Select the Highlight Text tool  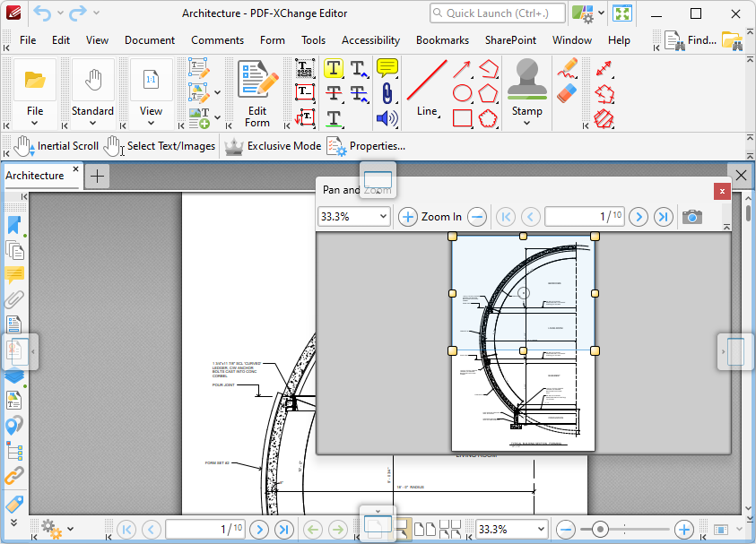pyautogui.click(x=334, y=68)
